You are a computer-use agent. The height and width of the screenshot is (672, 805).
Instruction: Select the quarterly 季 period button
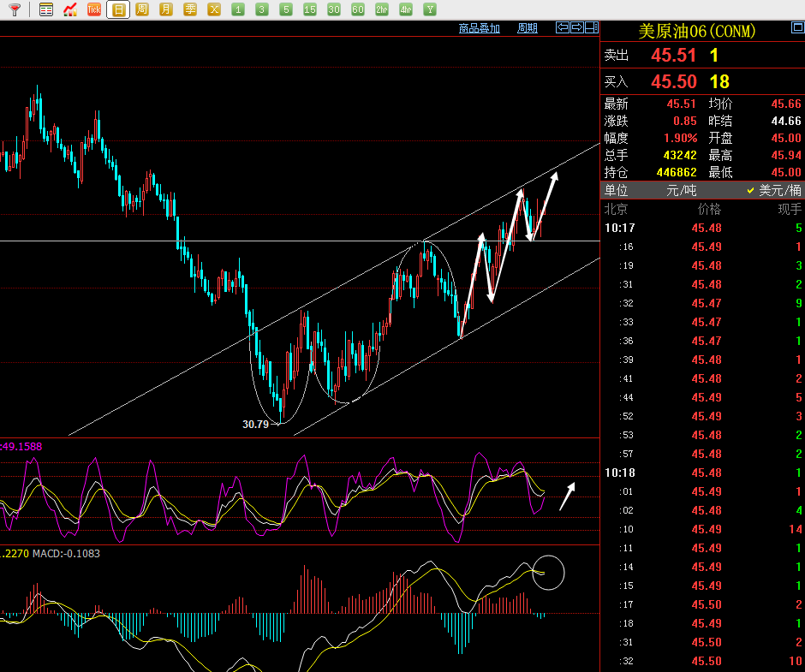click(190, 9)
